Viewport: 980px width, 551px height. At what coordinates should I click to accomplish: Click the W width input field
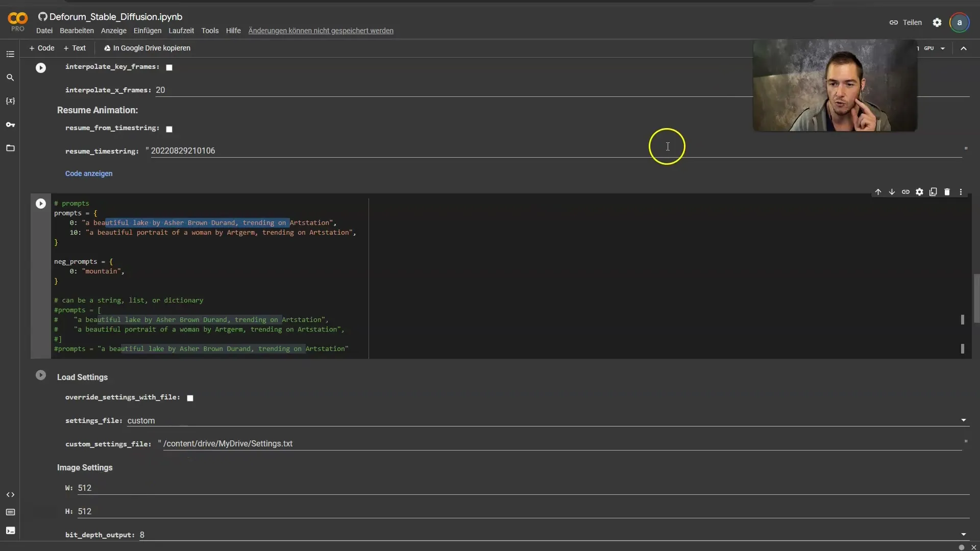click(523, 488)
